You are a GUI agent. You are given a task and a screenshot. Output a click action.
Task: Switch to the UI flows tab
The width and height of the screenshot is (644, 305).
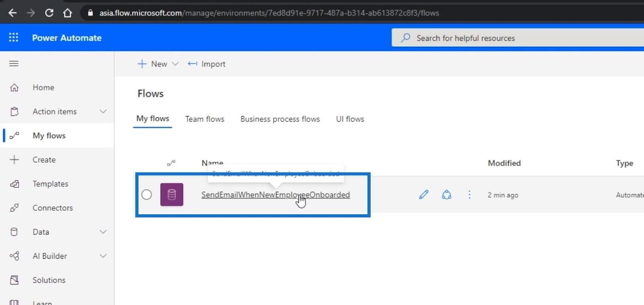click(x=350, y=119)
